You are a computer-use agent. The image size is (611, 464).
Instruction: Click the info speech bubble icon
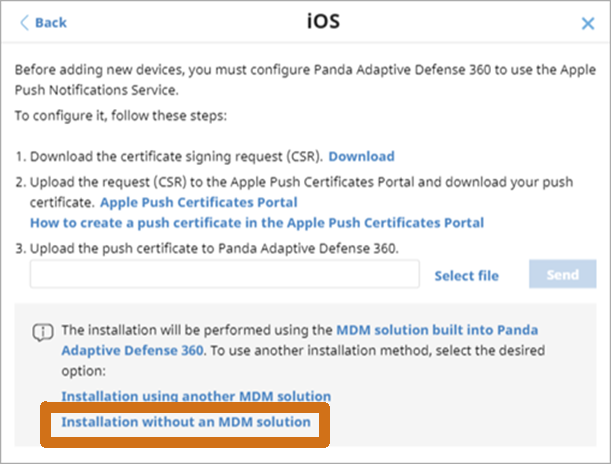pyautogui.click(x=43, y=332)
